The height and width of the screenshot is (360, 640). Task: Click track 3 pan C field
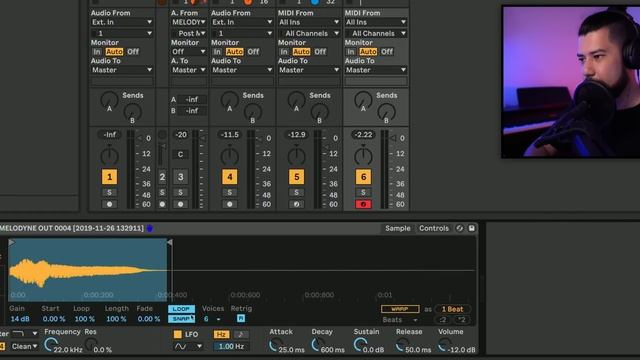coord(180,154)
